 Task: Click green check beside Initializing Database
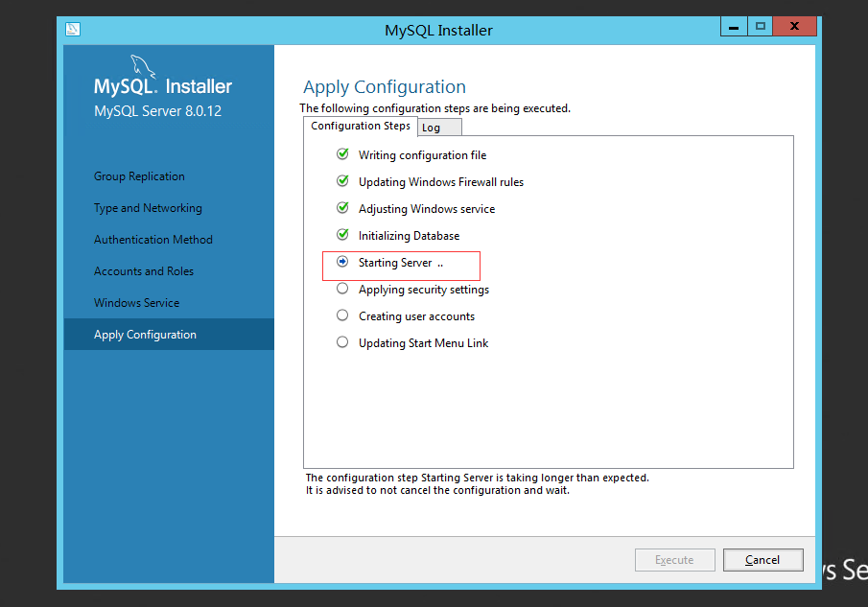pos(342,234)
